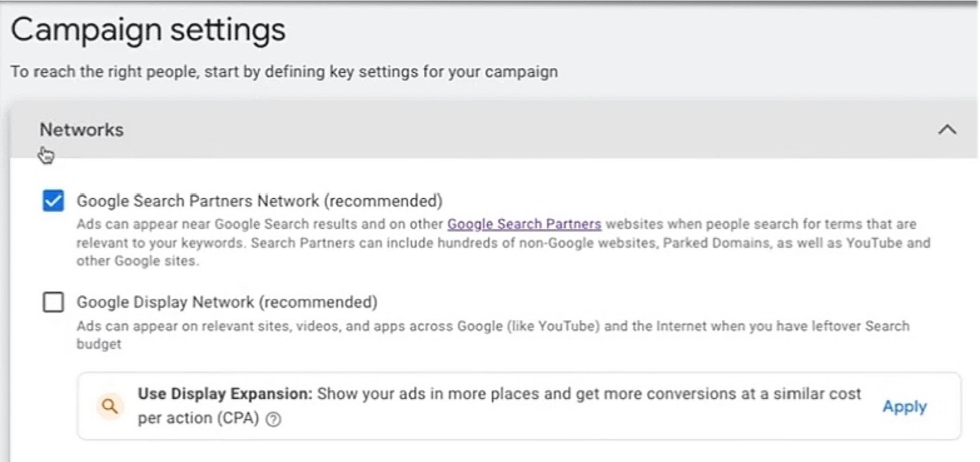Click the Networks section title
Image resolution: width=980 pixels, height=462 pixels.
click(81, 130)
